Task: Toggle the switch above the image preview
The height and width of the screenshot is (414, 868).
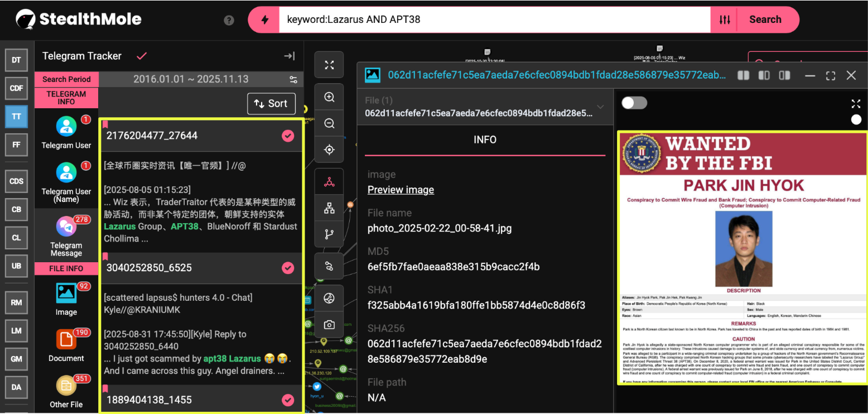Action: click(634, 103)
